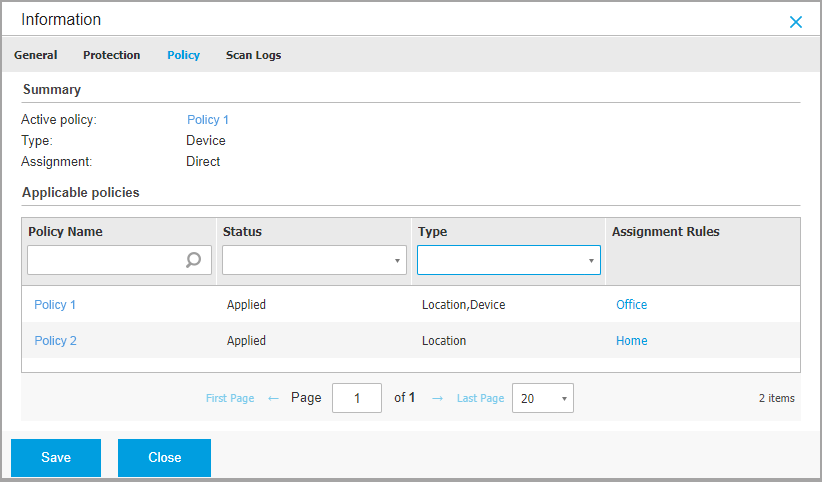Open the Protection tab

(x=111, y=55)
